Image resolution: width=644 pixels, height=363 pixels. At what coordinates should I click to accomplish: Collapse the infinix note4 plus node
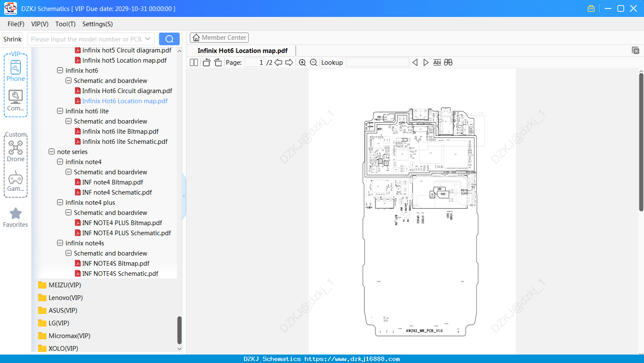coord(60,203)
